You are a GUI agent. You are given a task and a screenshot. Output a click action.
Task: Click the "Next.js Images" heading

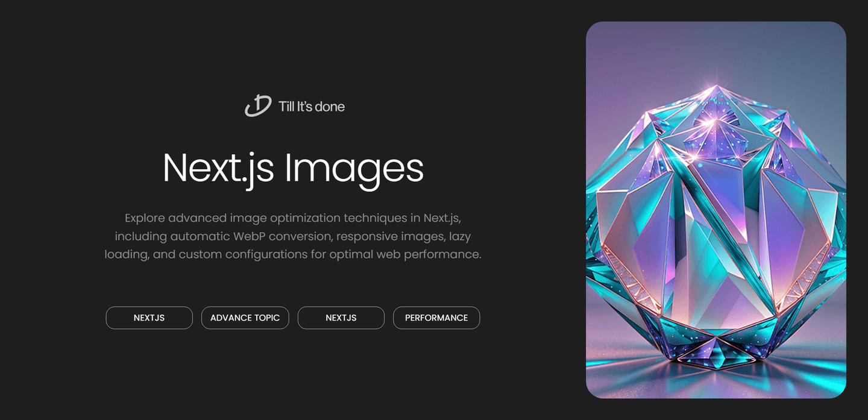coord(293,168)
